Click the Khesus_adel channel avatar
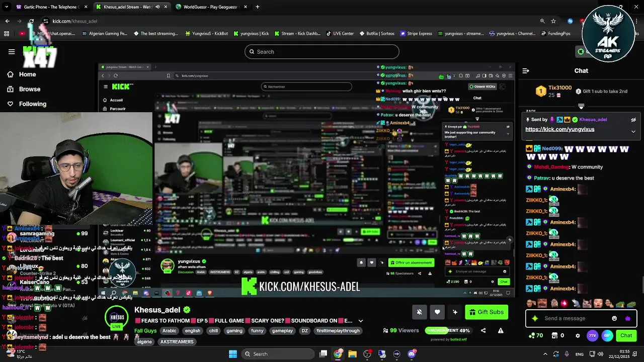Viewport: 644px width, 362px height. pos(117,318)
